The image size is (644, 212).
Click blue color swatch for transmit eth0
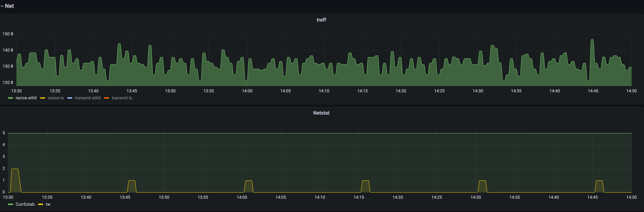[x=70, y=98]
